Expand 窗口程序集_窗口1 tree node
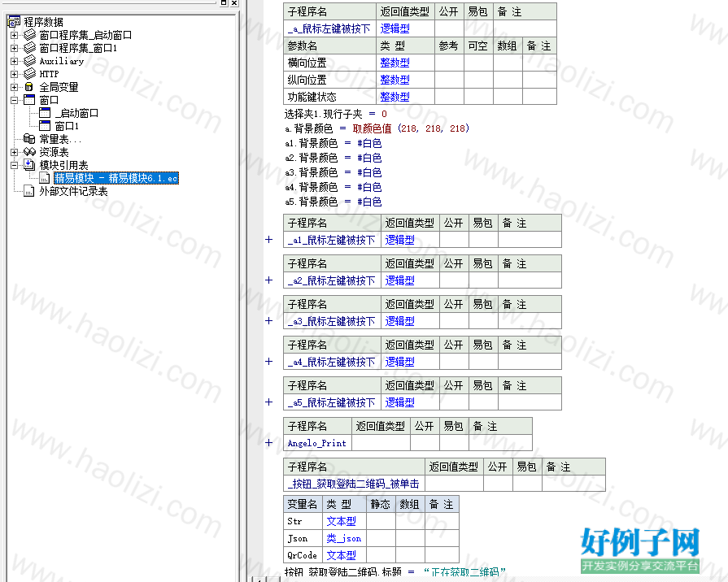This screenshot has width=728, height=582. (15, 48)
